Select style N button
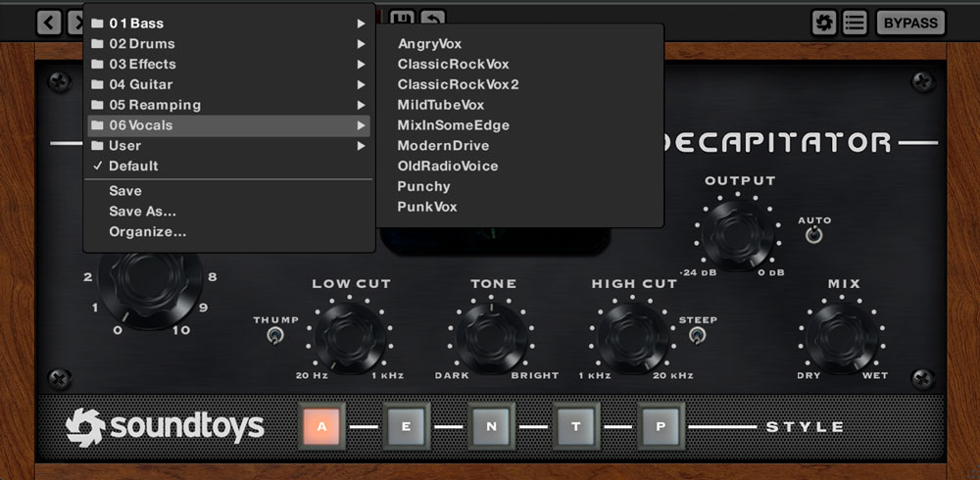Image resolution: width=980 pixels, height=480 pixels. coord(491,427)
